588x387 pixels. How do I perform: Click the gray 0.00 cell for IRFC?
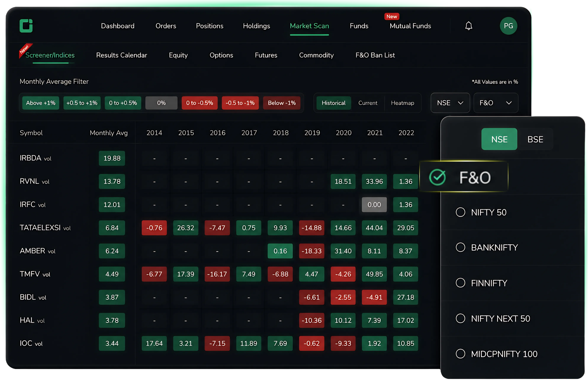374,204
